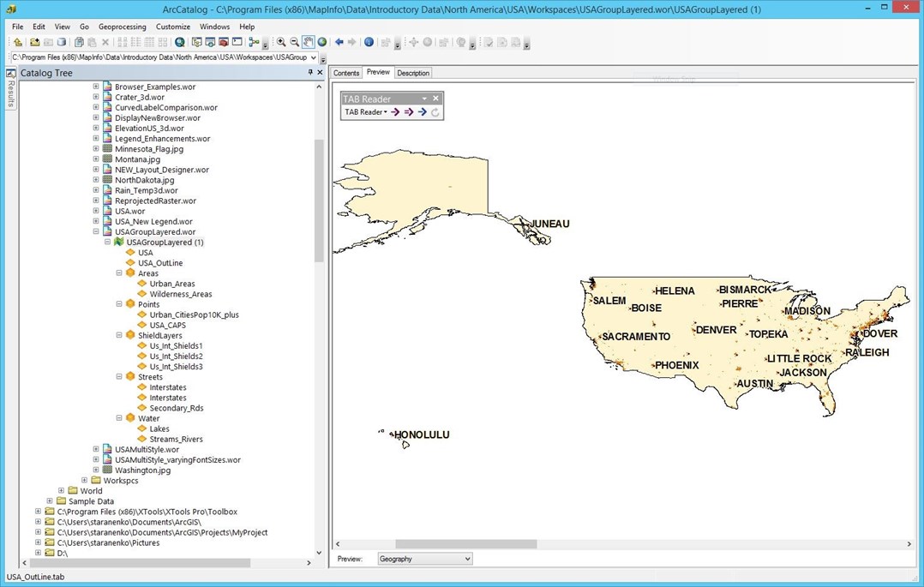Open the Edit menu
Viewport: 924px width, 587px height.
point(39,27)
